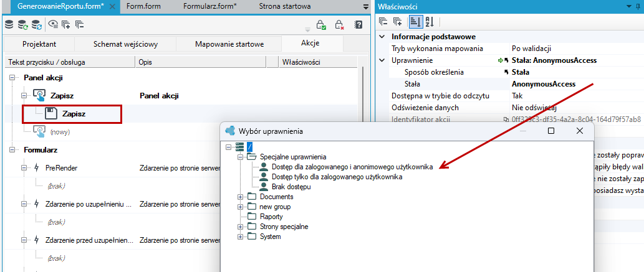Switch to Form.form document tab
The width and height of the screenshot is (644, 272).
pos(144,6)
